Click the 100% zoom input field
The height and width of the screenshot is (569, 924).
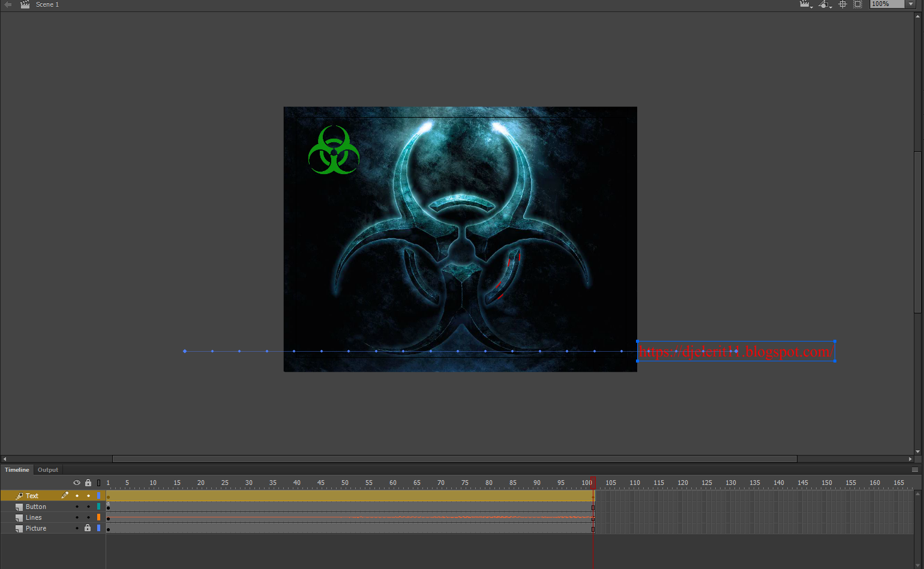click(x=887, y=4)
